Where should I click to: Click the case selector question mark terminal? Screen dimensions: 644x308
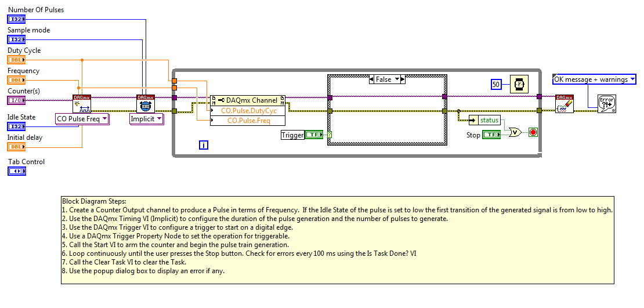[x=330, y=135]
